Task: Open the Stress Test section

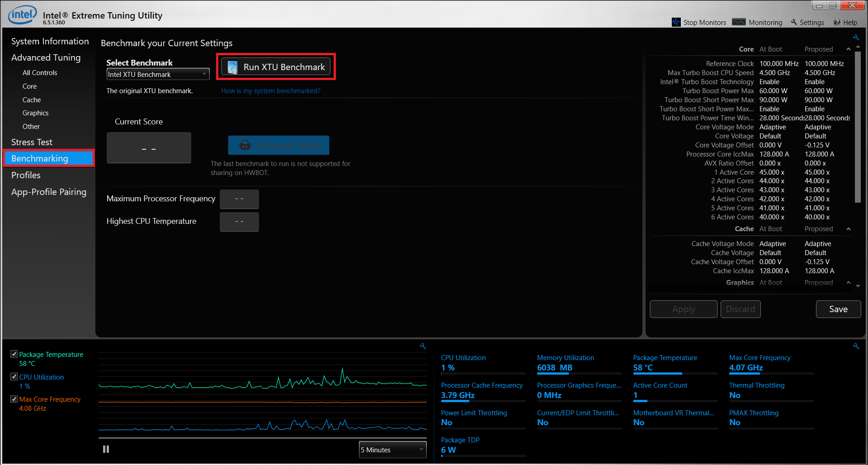Action: pyautogui.click(x=32, y=142)
